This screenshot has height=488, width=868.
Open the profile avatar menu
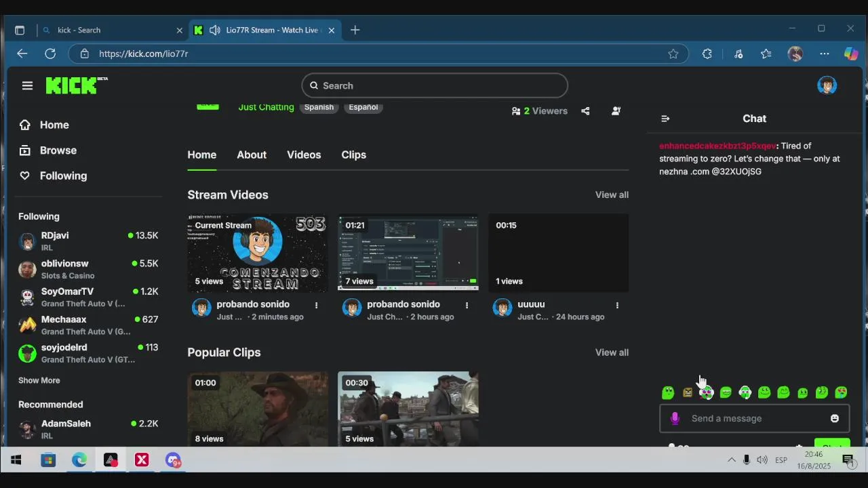[x=827, y=85]
